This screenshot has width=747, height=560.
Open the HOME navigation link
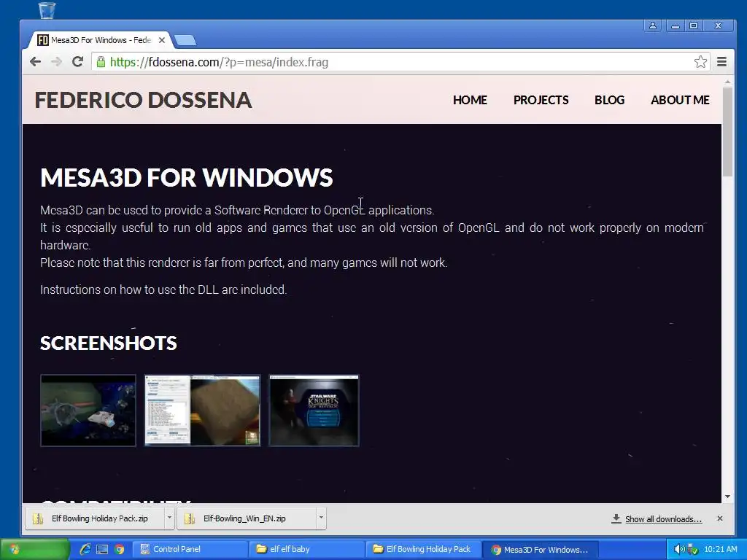(x=470, y=100)
